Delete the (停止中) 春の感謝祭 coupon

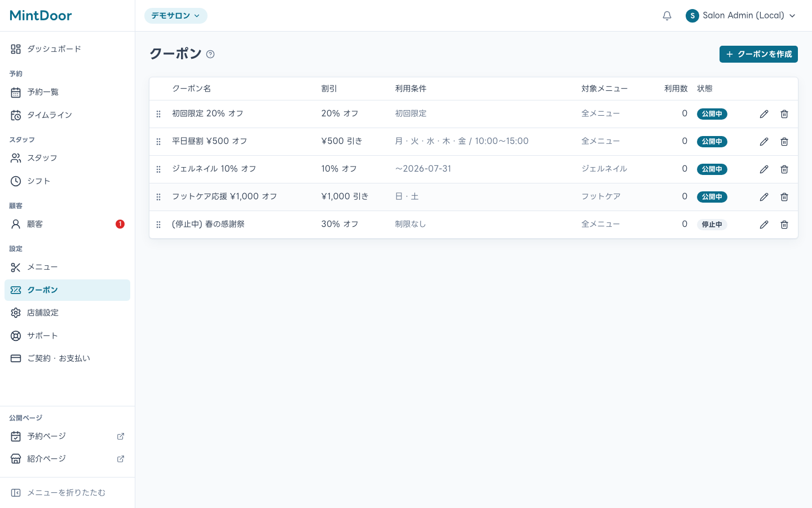(784, 225)
